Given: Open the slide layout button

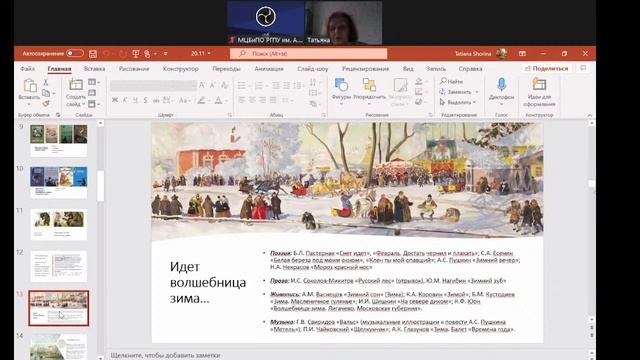Looking at the screenshot, I should point(93,82).
